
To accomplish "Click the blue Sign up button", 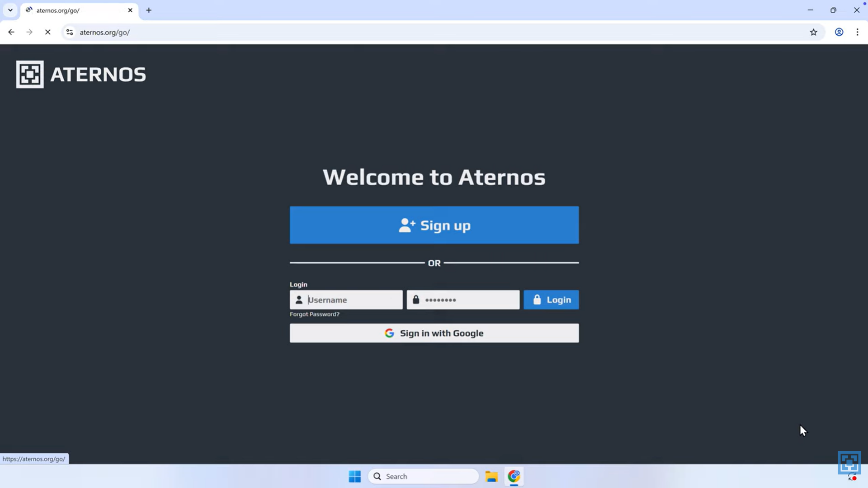I will (434, 225).
